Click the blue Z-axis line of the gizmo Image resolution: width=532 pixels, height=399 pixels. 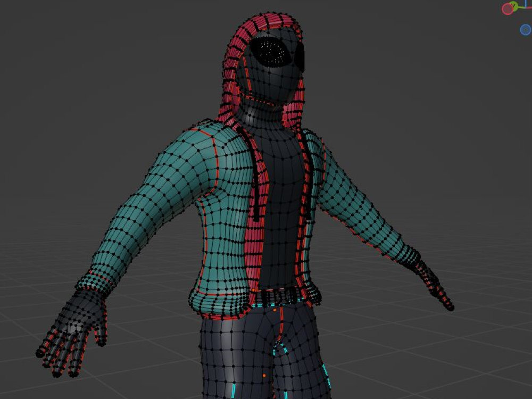tap(526, 3)
